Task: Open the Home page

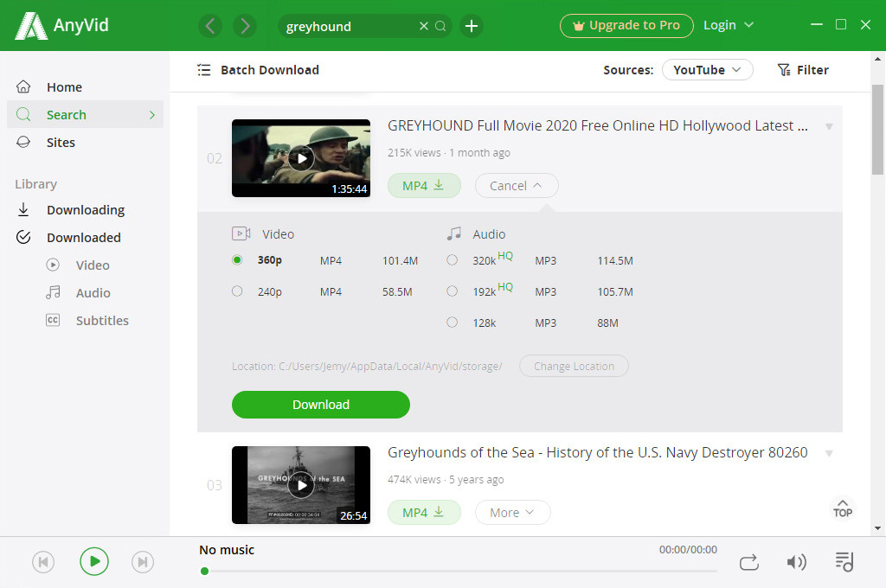Action: pyautogui.click(x=64, y=87)
